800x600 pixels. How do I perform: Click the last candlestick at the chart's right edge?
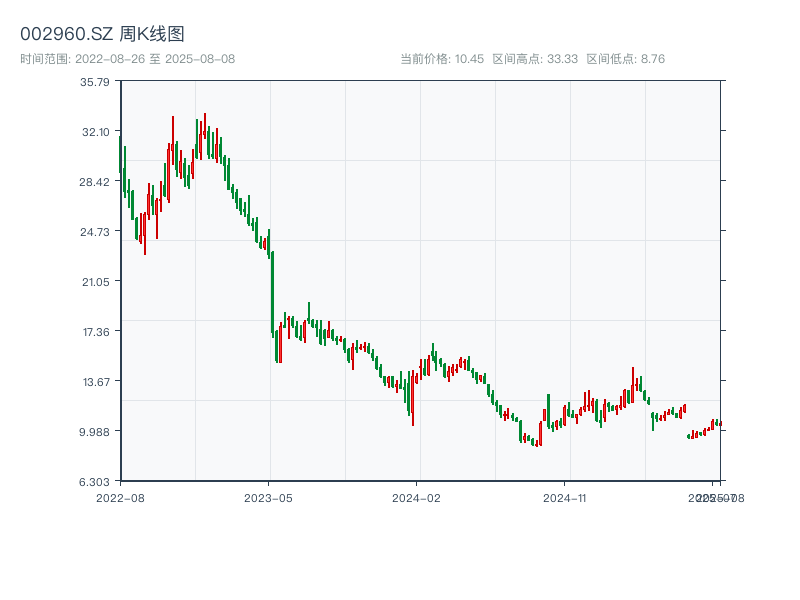[x=719, y=423]
